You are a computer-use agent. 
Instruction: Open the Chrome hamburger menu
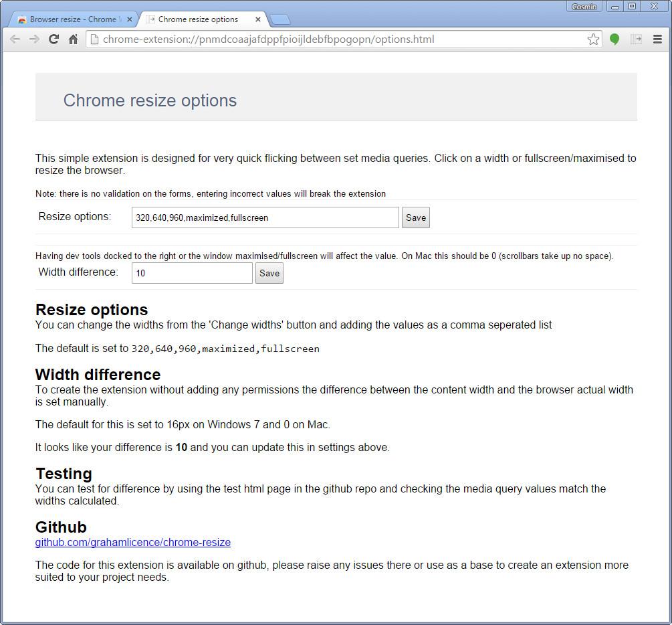pyautogui.click(x=658, y=39)
